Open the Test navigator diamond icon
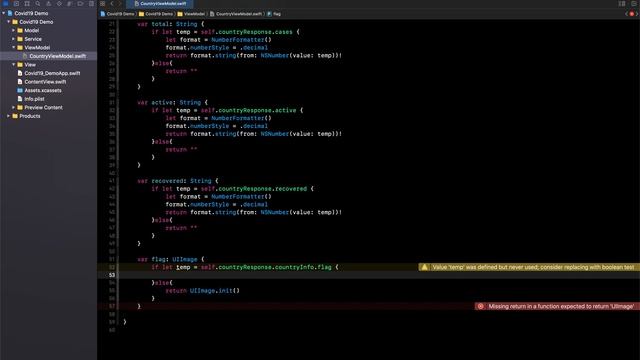Image resolution: width=640 pixels, height=360 pixels. point(59,3)
